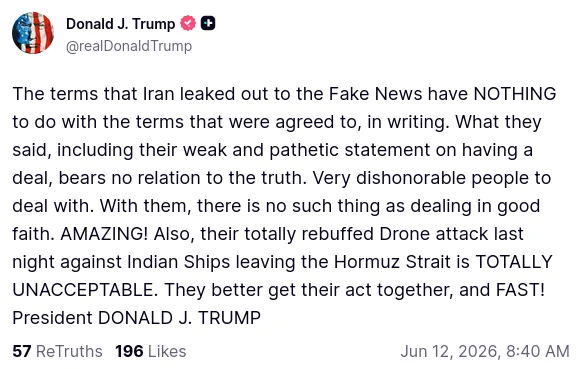Click the word NOTHING in the post
The image size is (585, 369).
coord(515,94)
